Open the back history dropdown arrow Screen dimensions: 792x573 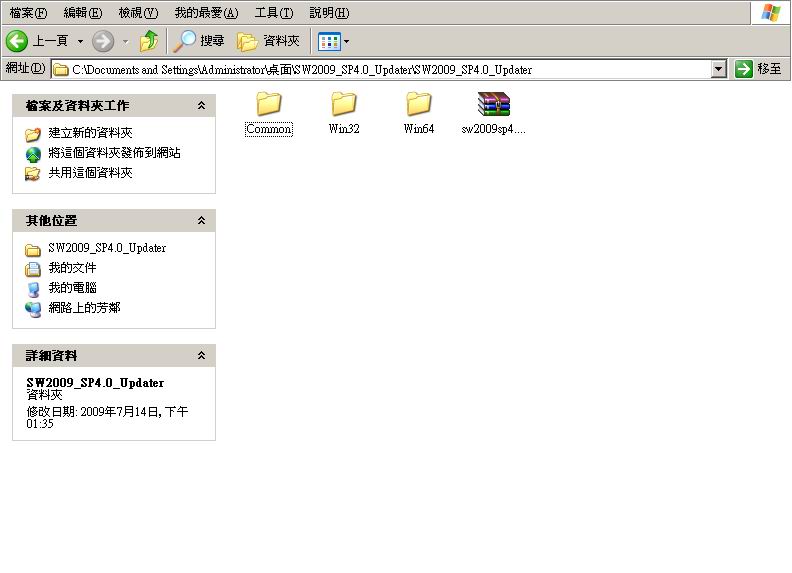click(x=80, y=41)
